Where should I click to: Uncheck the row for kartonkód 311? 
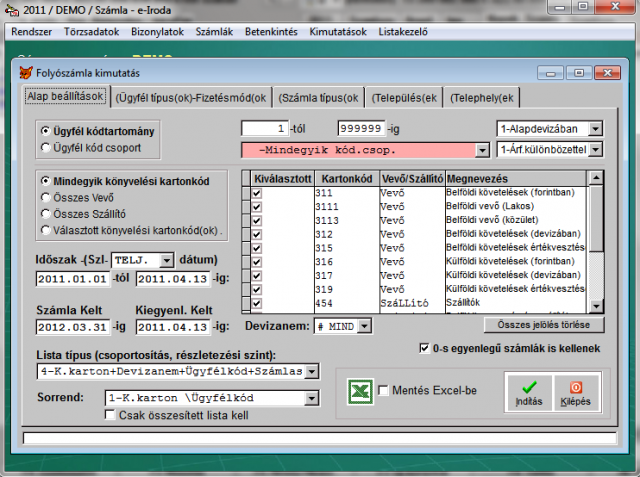257,192
